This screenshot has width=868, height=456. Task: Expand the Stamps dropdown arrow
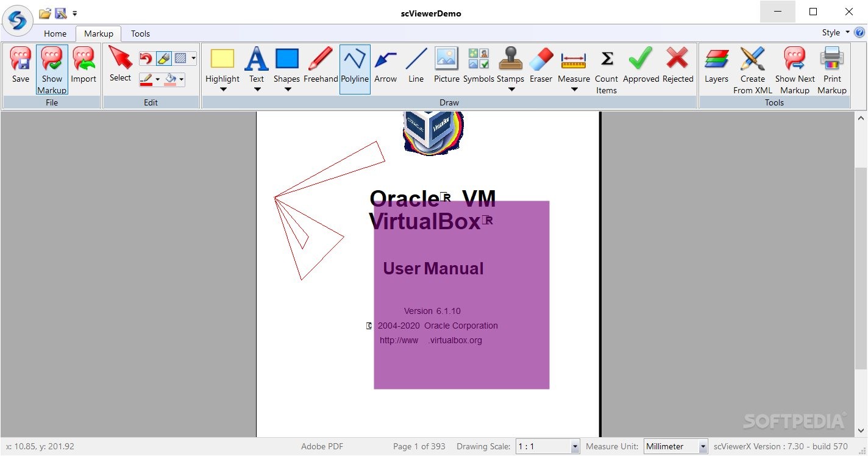(x=511, y=90)
